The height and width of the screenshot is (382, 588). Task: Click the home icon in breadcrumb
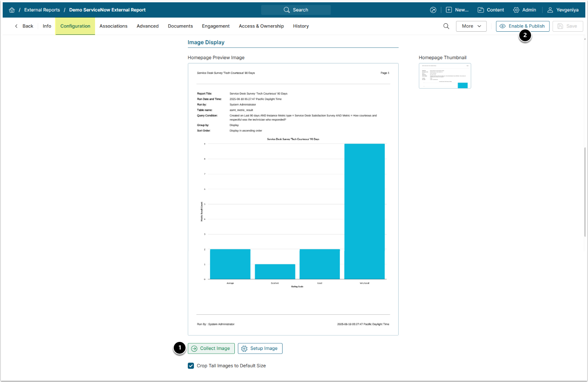pyautogui.click(x=12, y=10)
